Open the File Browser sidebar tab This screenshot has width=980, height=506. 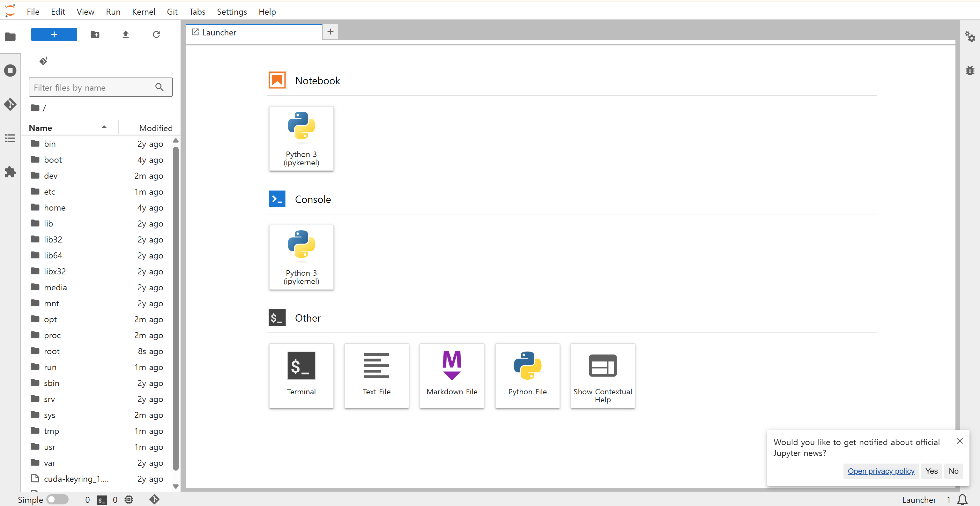(10, 36)
